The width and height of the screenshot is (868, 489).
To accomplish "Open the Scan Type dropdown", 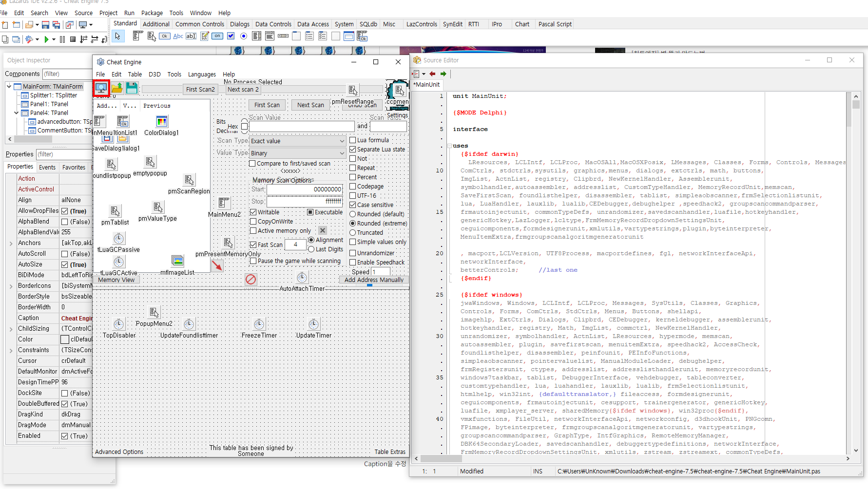I will click(297, 141).
